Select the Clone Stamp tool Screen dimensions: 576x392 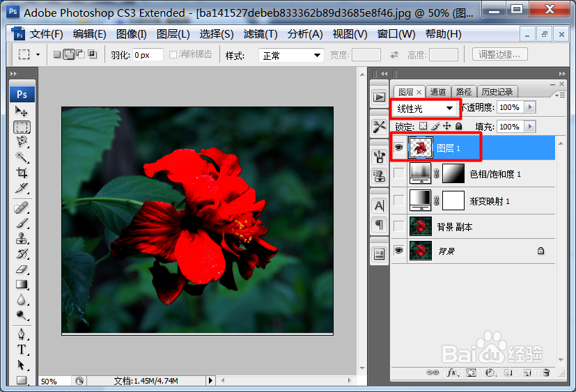pos(22,238)
